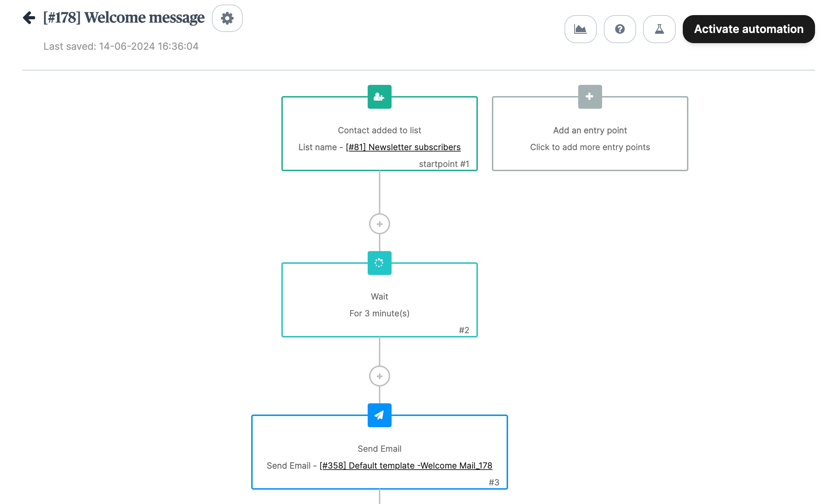This screenshot has width=821, height=504.
Task: Click the Welcome message title
Action: pos(124,18)
